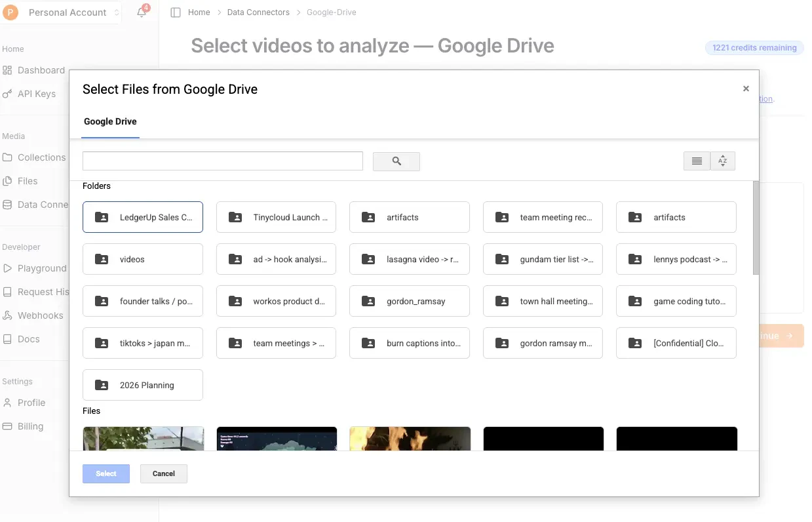Click the Files icon in sidebar
Viewport: 812px width, 522px height.
(x=8, y=181)
